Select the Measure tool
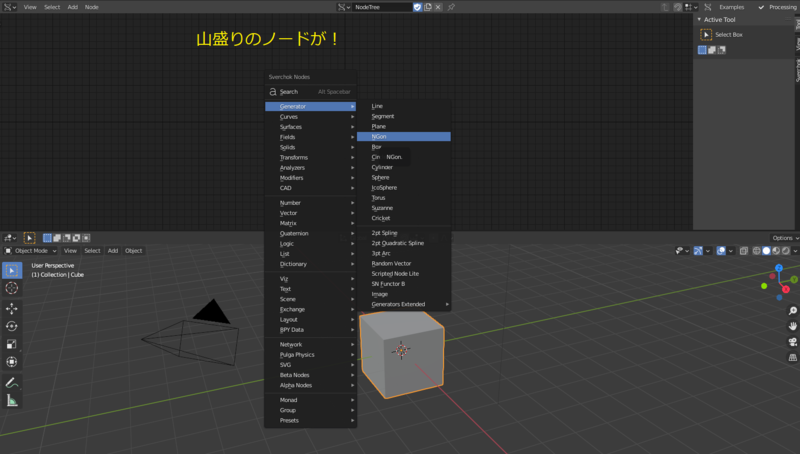Image resolution: width=800 pixels, height=454 pixels. (12, 400)
